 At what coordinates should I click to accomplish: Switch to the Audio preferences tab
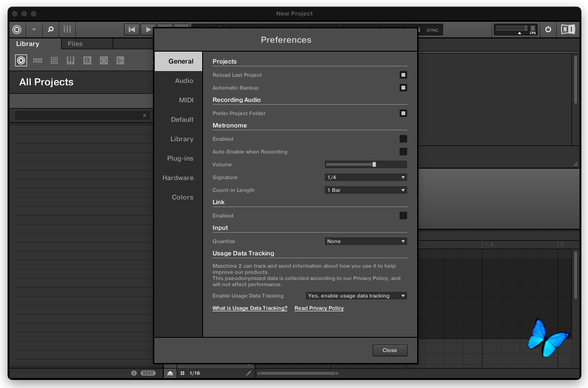coord(184,81)
